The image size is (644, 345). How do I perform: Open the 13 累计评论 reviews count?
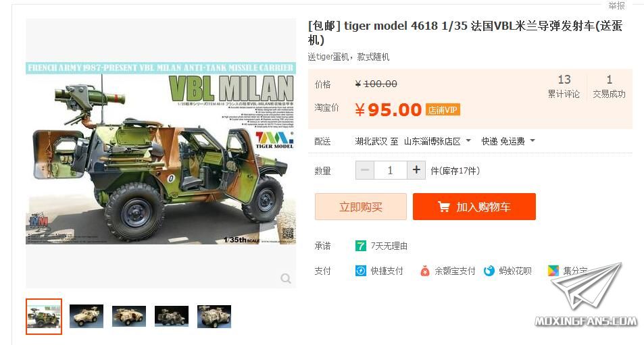coord(564,86)
